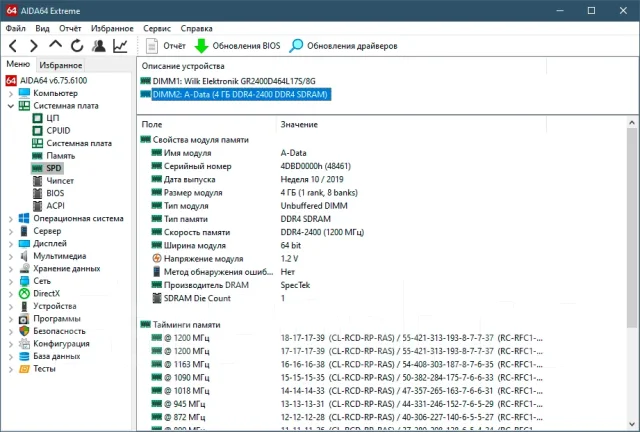Click the Операционная система Windows icon
The width and height of the screenshot is (640, 432).
tap(24, 218)
